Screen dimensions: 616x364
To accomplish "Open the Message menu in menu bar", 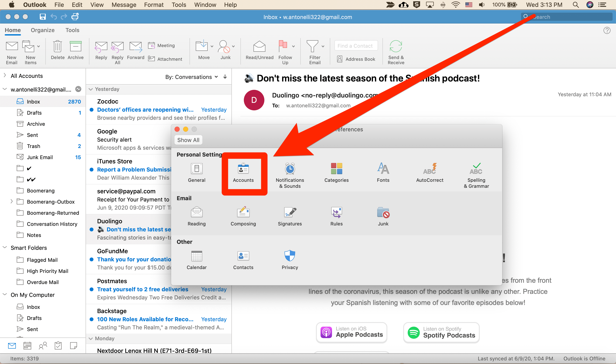I will click(x=124, y=5).
